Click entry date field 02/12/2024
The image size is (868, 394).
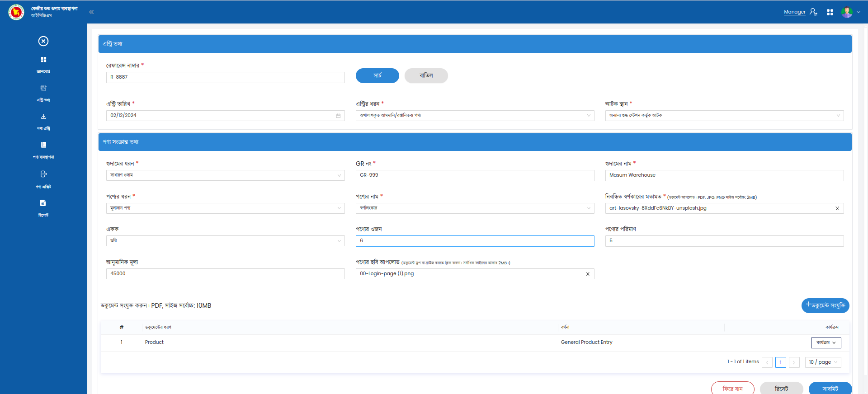[226, 116]
